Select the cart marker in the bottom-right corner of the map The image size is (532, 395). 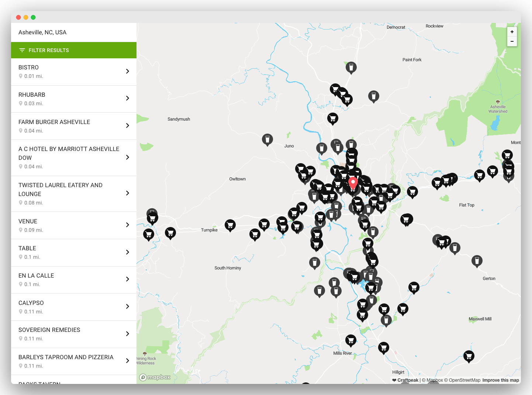point(469,356)
